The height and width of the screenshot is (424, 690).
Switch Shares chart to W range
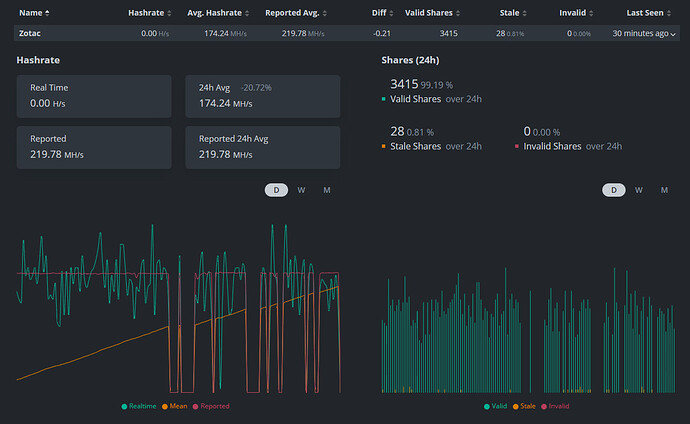[639, 190]
